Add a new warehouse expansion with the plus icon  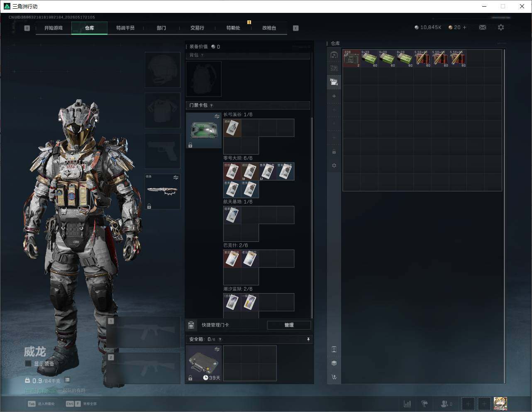pos(334,96)
